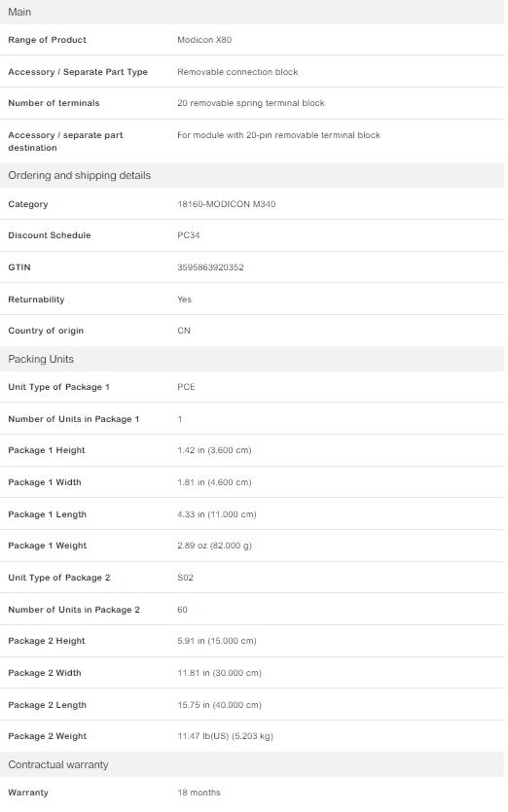Click the Package 2 Width measurement
The width and height of the screenshot is (508, 812).
(x=219, y=673)
